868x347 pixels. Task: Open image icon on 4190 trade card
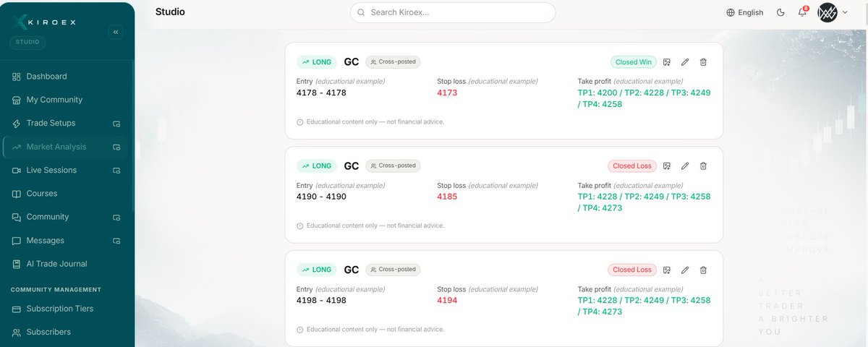pyautogui.click(x=667, y=166)
